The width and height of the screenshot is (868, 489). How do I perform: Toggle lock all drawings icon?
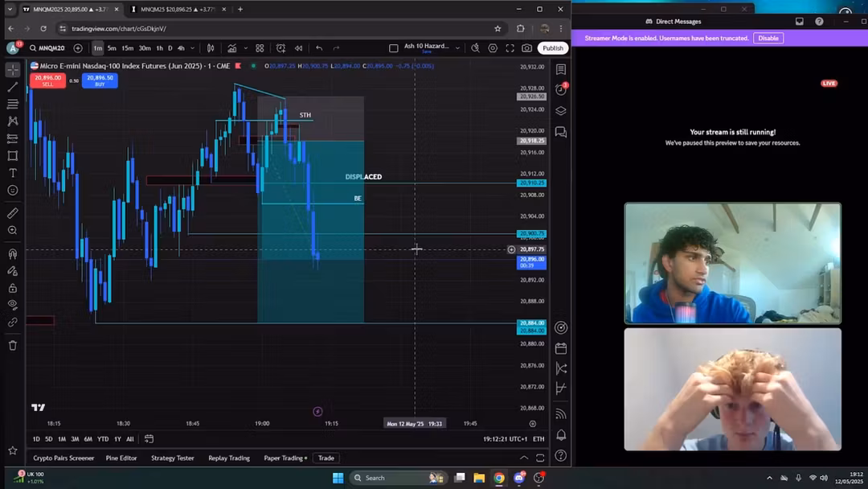[12, 288]
